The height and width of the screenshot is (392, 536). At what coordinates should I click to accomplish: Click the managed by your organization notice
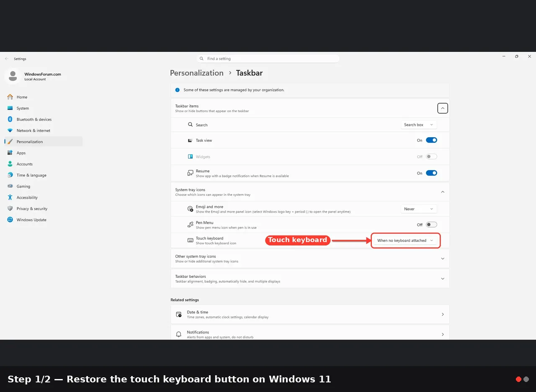[x=310, y=90]
